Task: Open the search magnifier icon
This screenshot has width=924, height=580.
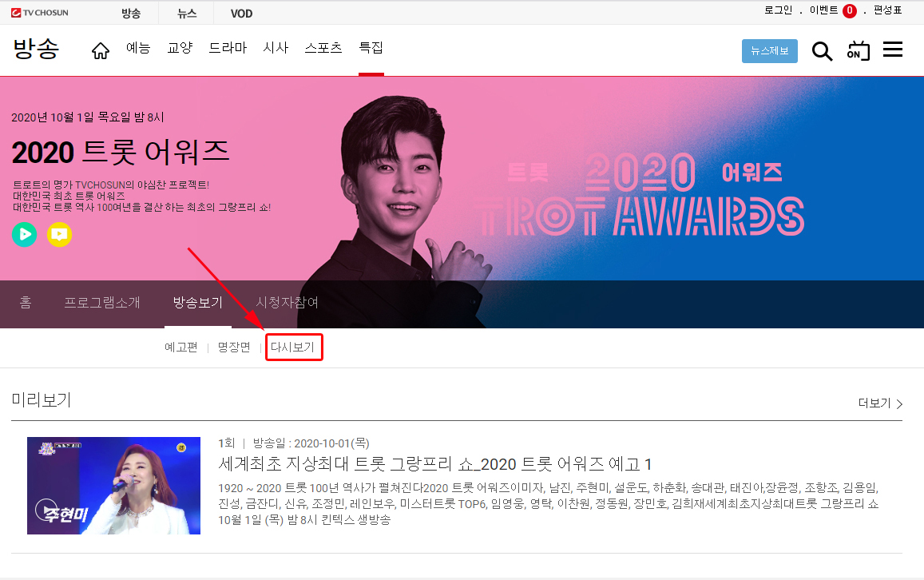Action: click(x=822, y=51)
